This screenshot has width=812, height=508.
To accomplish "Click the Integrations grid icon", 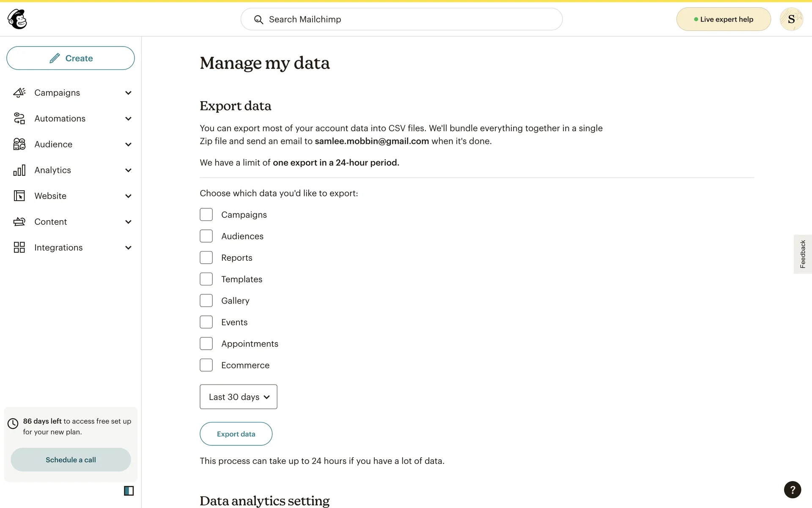I will pos(19,248).
